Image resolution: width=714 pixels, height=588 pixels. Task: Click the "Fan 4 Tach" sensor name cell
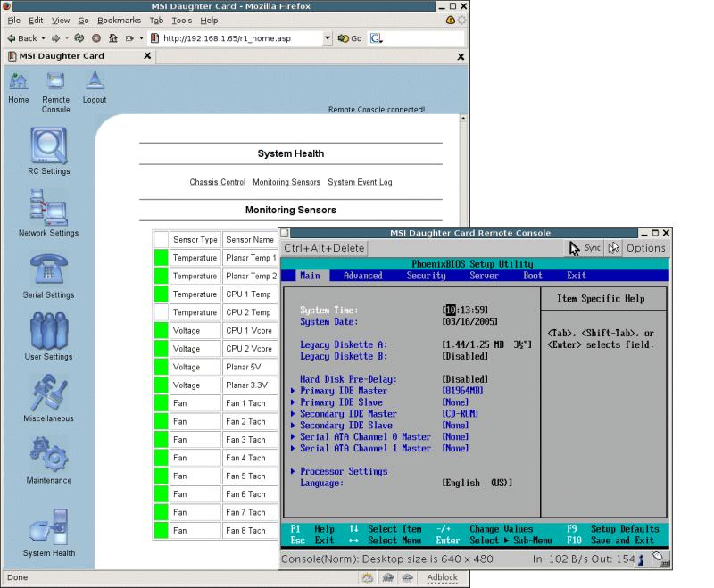click(x=250, y=458)
